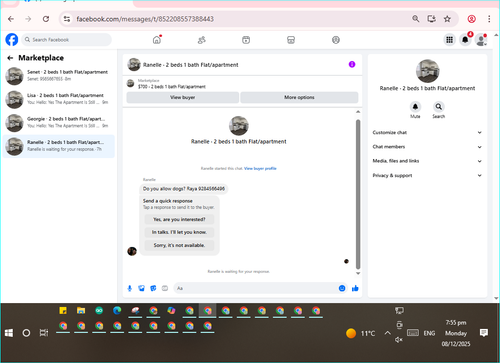
Task: Open the Watch video tab icon
Action: [246, 40]
